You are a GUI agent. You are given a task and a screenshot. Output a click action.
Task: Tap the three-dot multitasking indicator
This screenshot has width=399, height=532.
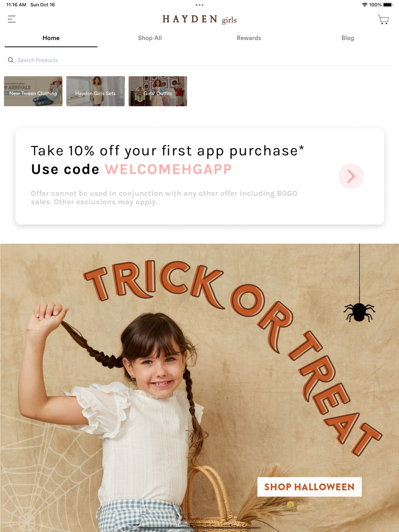point(199,5)
